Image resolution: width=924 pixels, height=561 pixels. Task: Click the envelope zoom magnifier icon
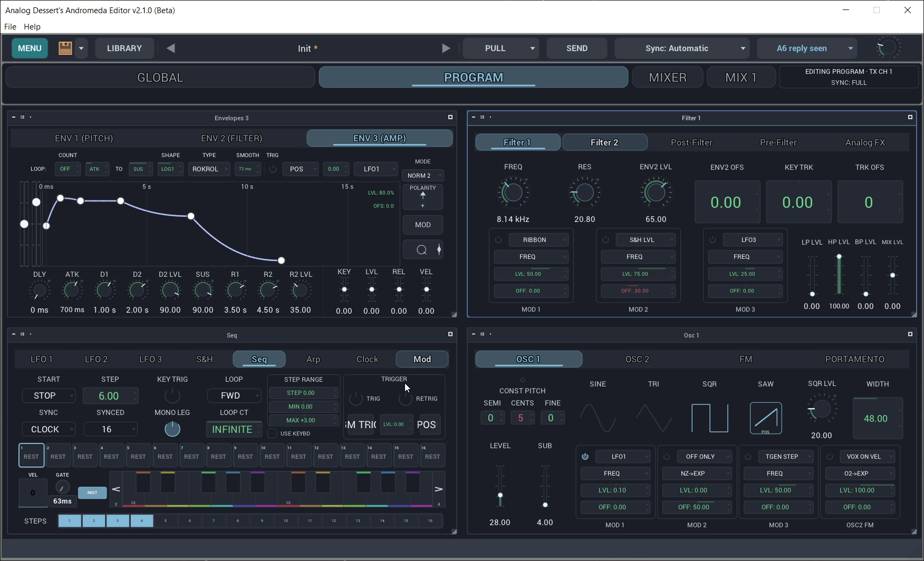421,250
